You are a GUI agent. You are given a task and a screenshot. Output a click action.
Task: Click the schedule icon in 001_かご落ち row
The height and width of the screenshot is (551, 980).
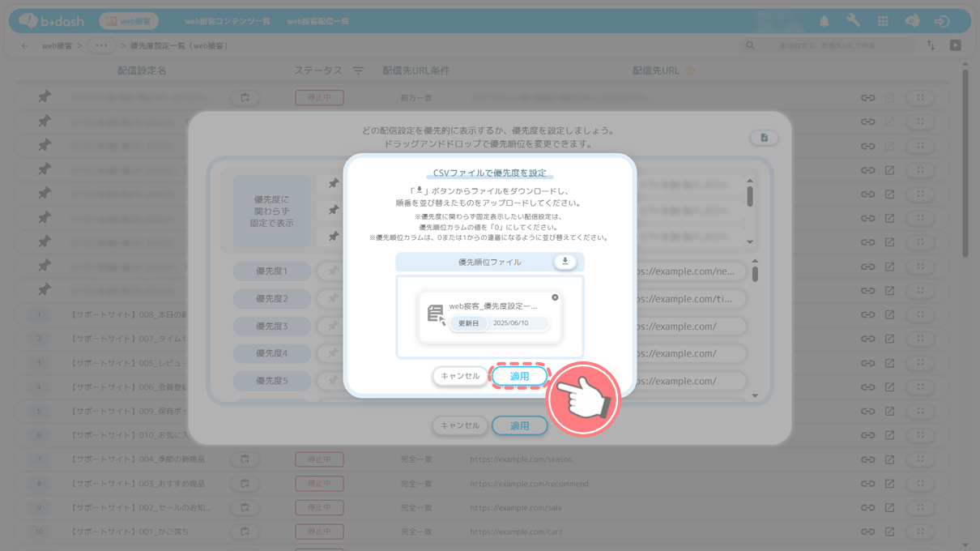(x=245, y=532)
